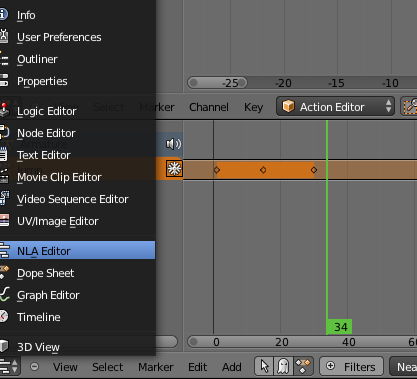The height and width of the screenshot is (379, 417).
Task: Switch the editor to Outliner
Action: pos(77,59)
